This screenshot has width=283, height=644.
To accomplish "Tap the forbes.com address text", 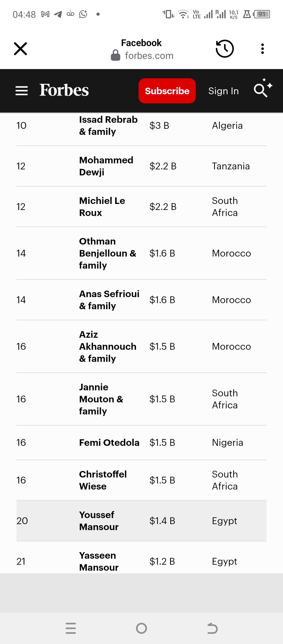I will pyautogui.click(x=149, y=55).
